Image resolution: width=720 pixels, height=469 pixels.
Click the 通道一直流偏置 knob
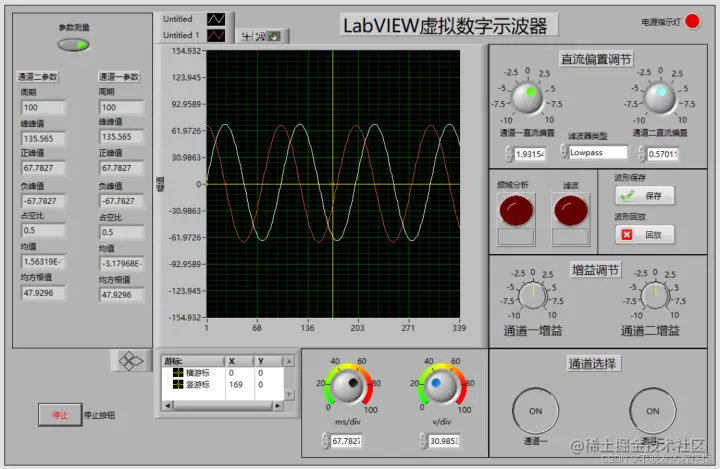[527, 97]
